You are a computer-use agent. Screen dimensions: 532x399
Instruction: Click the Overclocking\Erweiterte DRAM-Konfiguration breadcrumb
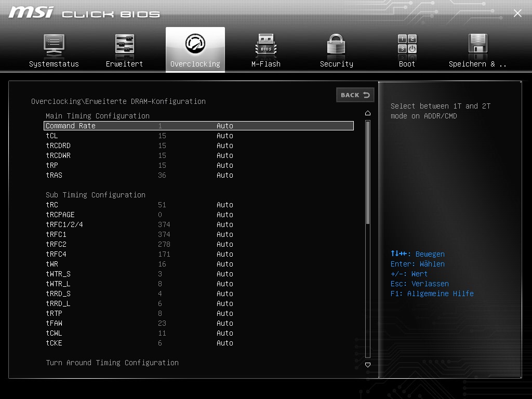point(118,101)
